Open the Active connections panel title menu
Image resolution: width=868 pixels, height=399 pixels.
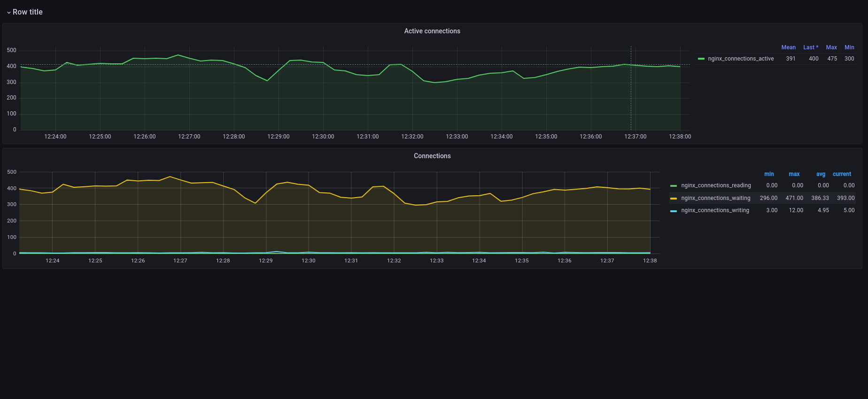432,31
